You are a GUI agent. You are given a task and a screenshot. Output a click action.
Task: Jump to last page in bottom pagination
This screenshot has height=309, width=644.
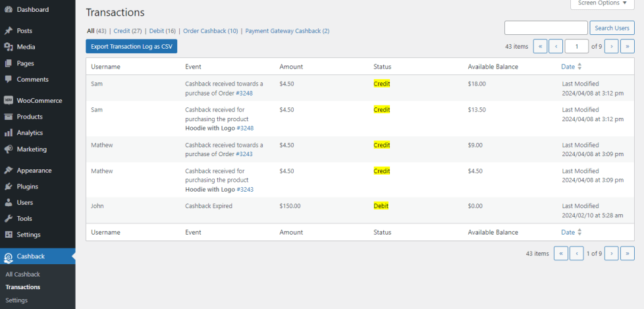[x=628, y=254]
